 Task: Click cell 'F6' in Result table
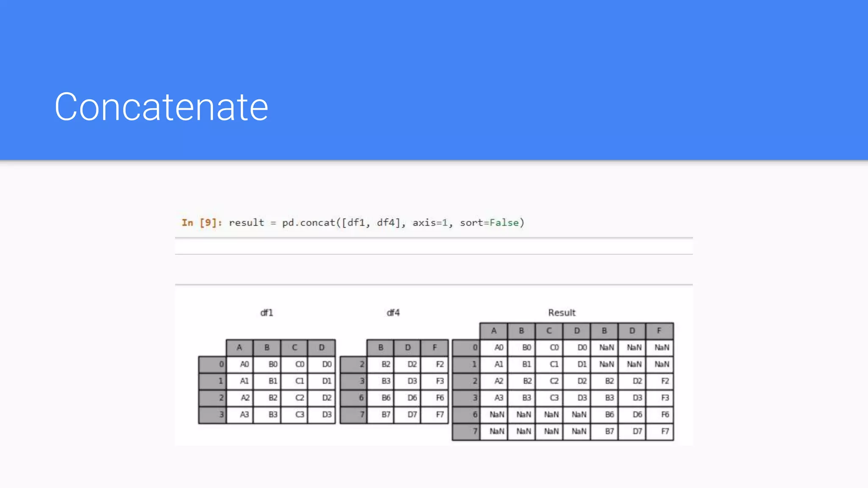point(660,414)
